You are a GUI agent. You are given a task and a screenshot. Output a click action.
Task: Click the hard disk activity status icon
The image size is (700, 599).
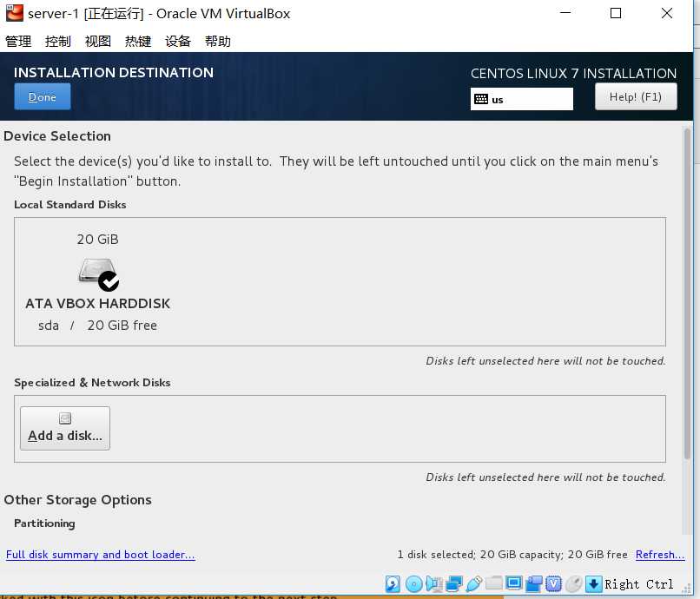[393, 583]
